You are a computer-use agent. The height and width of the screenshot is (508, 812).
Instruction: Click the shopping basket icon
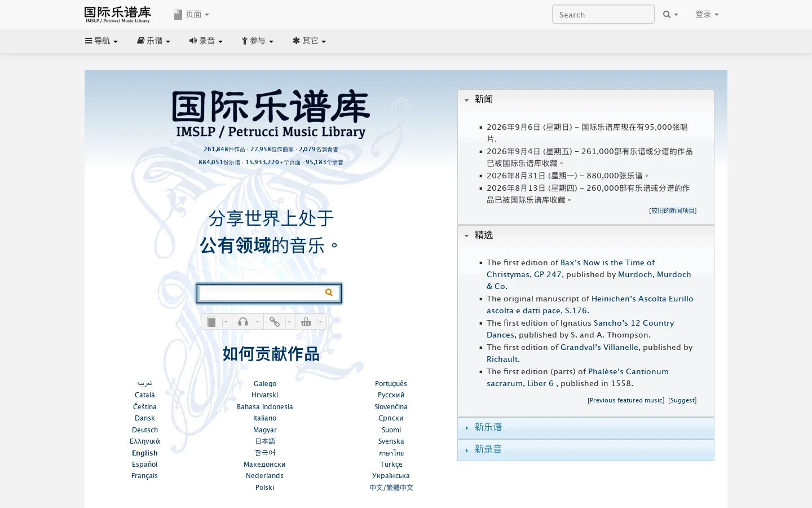click(x=306, y=322)
